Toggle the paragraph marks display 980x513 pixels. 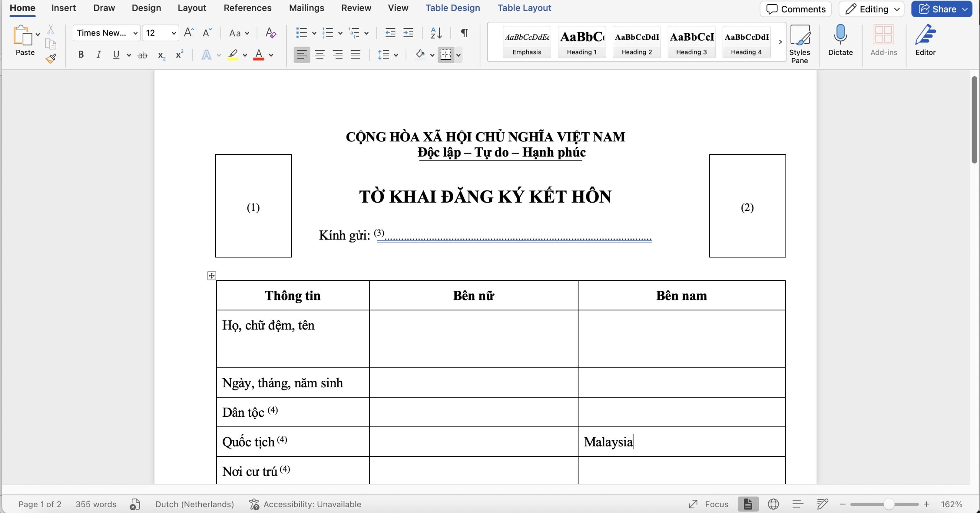click(464, 33)
